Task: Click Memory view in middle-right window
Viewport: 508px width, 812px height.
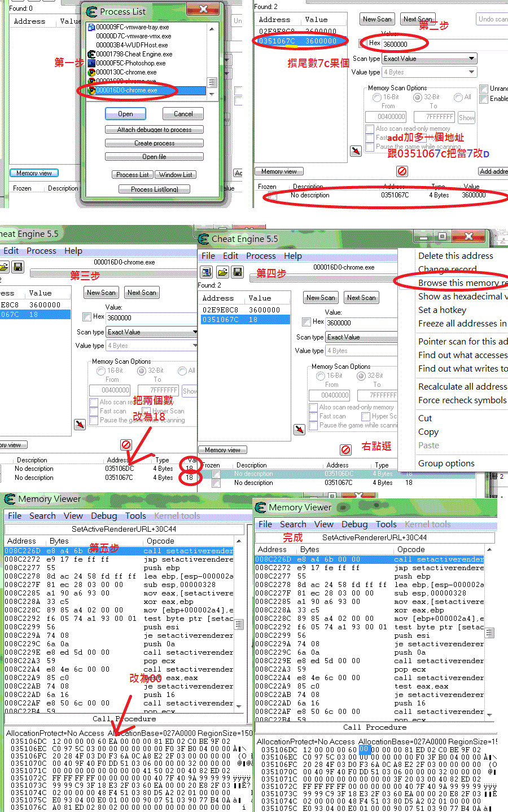Action: [222, 450]
